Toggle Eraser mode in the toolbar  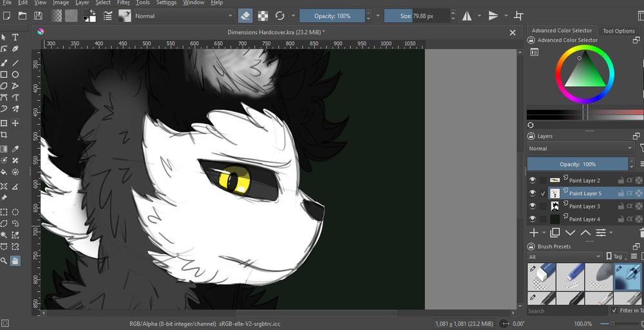pos(245,15)
